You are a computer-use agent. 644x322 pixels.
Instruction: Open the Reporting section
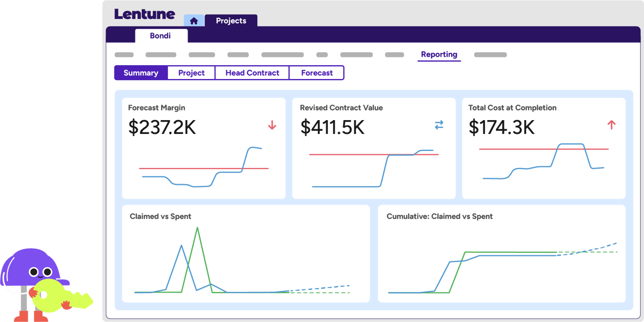coord(439,54)
